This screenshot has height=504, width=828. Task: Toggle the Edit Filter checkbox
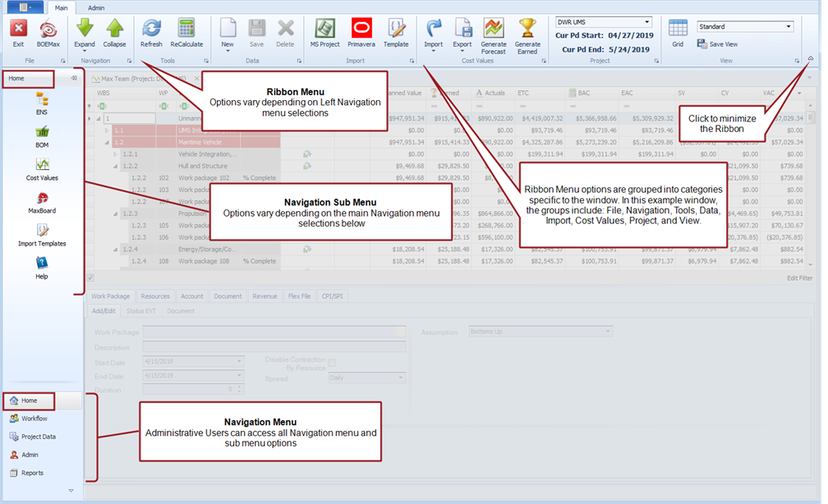click(90, 278)
